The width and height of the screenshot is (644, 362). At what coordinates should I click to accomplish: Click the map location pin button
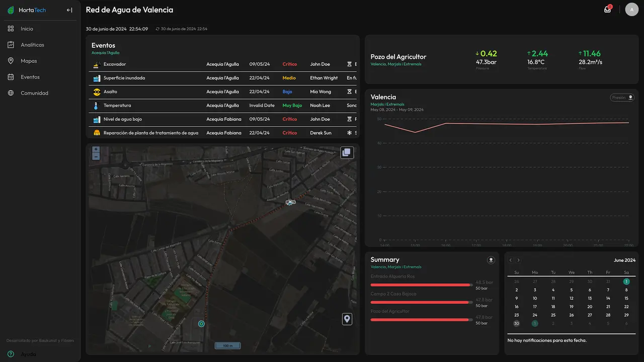[347, 319]
